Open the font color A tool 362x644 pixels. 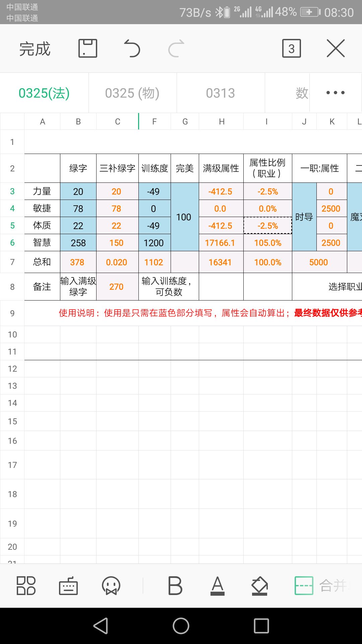(218, 586)
